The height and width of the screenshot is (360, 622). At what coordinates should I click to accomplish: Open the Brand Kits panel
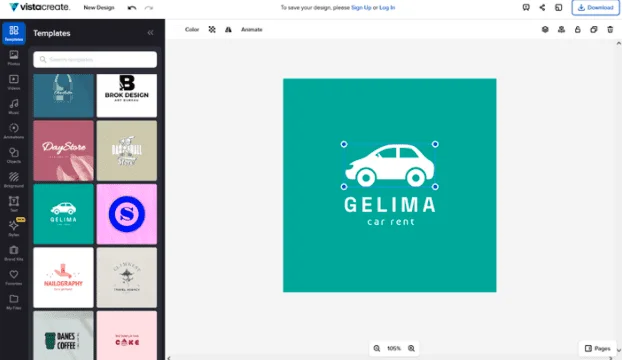tap(14, 253)
